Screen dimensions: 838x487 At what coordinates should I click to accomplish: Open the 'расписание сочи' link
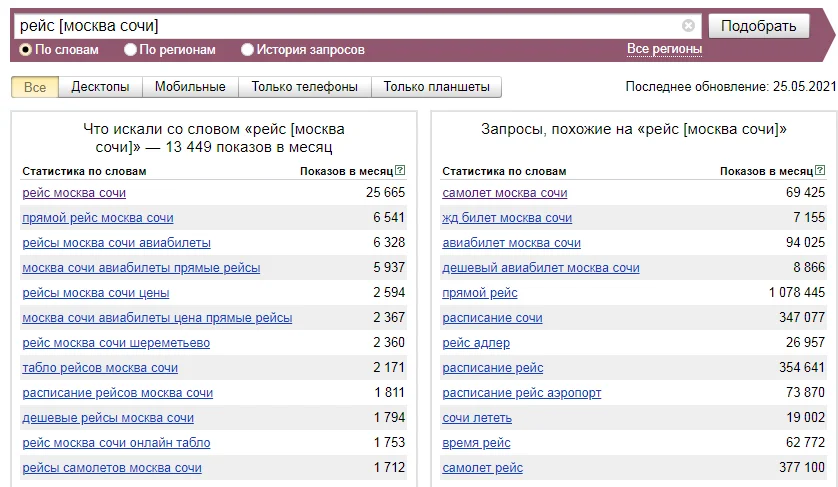pyautogui.click(x=492, y=318)
